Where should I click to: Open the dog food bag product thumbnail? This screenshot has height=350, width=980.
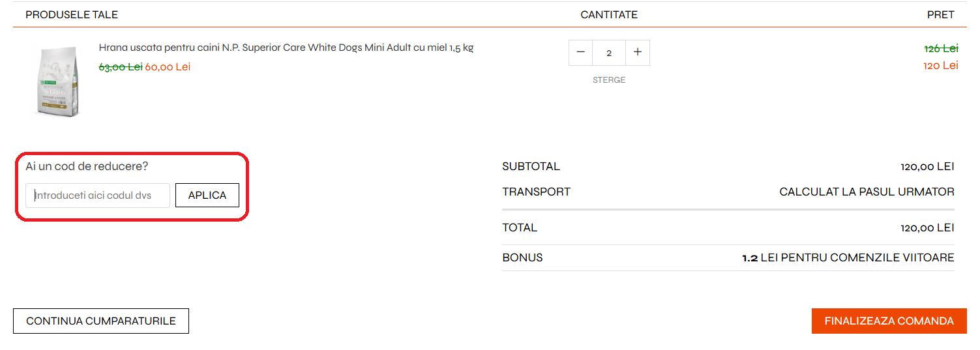[x=55, y=81]
